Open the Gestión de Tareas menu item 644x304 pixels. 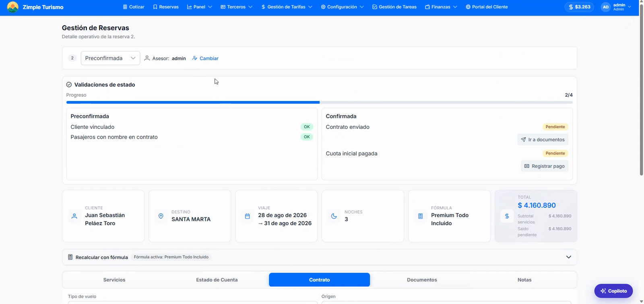[x=394, y=7]
